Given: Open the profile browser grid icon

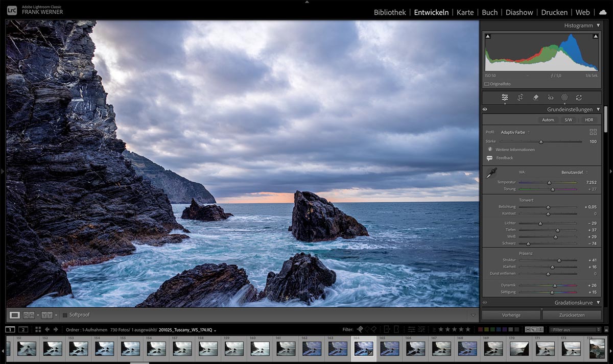Looking at the screenshot, I should coord(593,132).
